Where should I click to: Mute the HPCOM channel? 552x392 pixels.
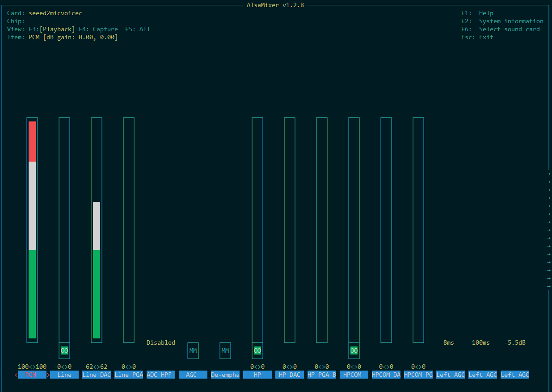click(x=354, y=350)
